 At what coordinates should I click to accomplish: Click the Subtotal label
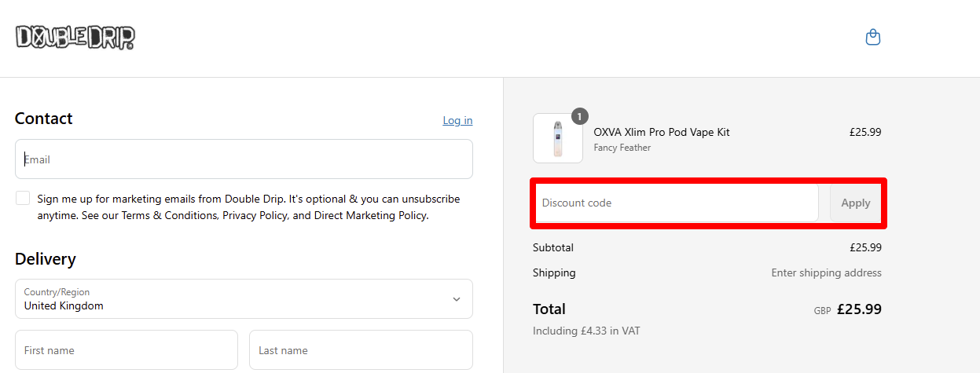(x=553, y=247)
